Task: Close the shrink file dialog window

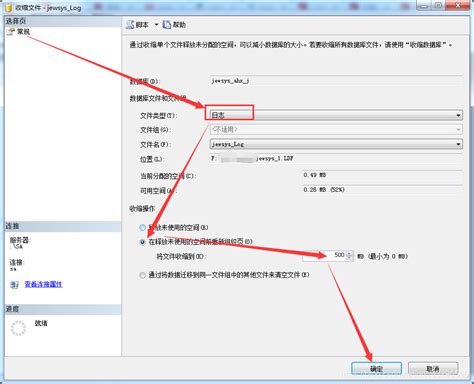Action: click(x=458, y=5)
